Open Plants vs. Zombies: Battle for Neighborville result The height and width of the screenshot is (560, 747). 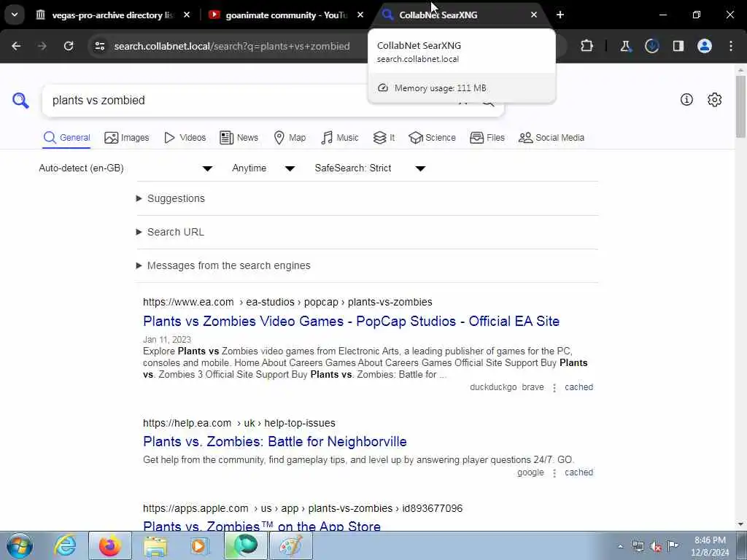pos(275,441)
